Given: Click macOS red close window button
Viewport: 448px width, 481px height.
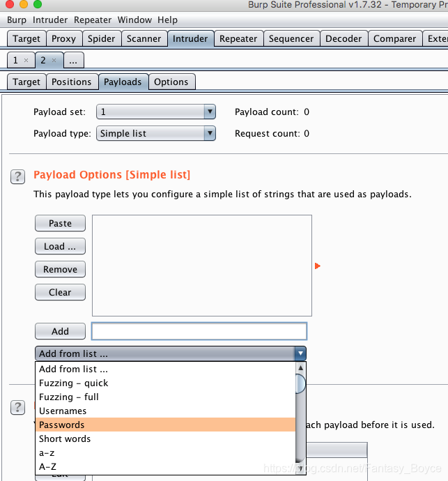Looking at the screenshot, I should tap(10, 3).
